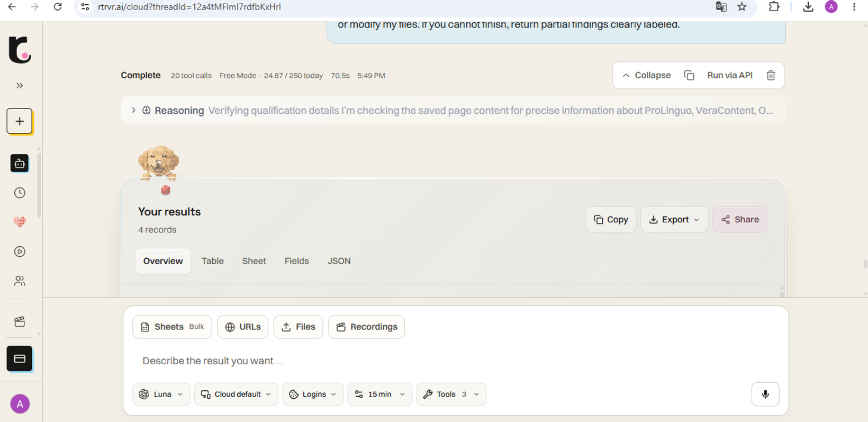Click the Copy results button
The image size is (868, 422).
(x=611, y=219)
